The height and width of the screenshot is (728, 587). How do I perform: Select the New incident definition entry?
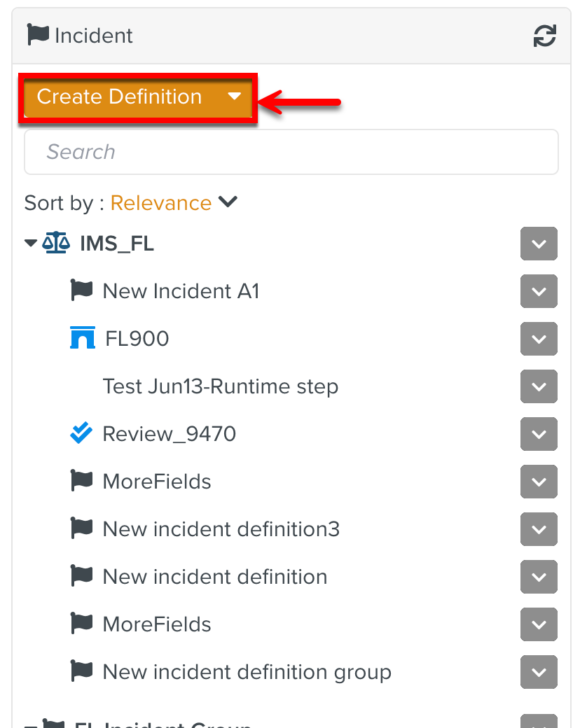pos(214,576)
